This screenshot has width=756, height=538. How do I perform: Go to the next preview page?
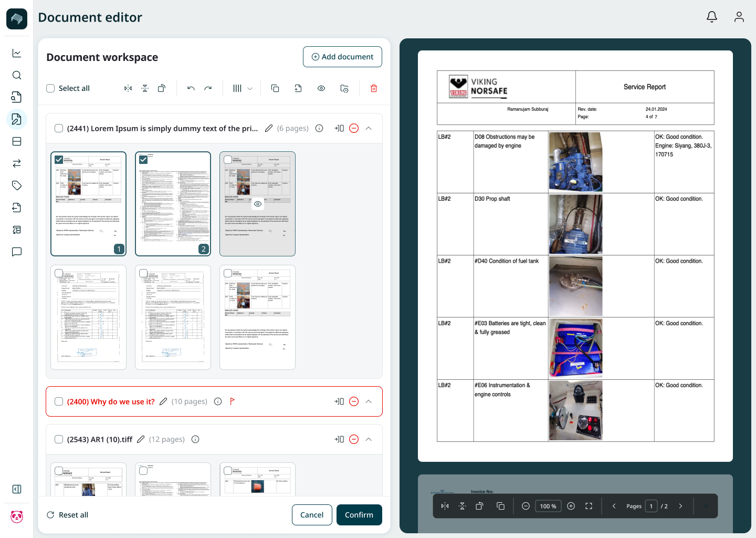tap(681, 506)
